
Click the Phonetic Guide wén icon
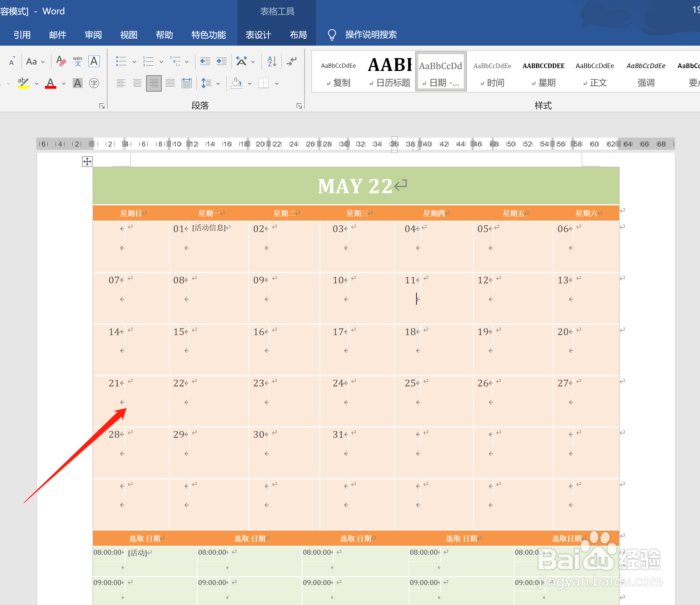[77, 61]
